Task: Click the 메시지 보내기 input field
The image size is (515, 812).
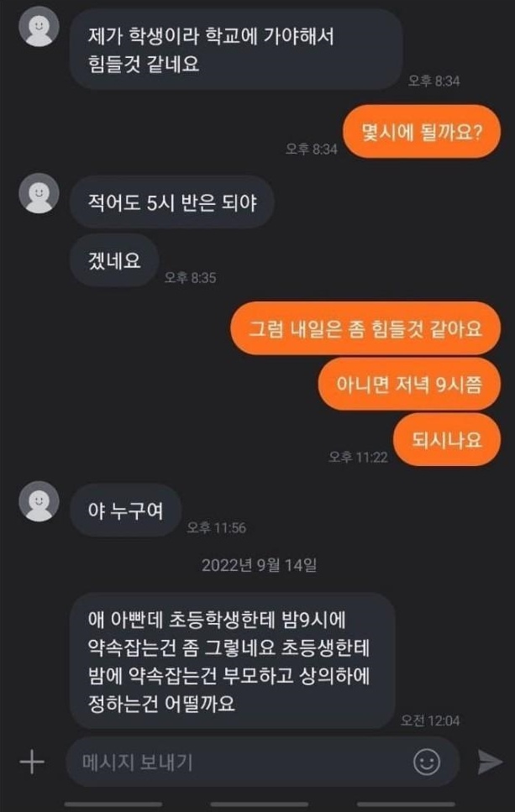Action: tap(263, 762)
